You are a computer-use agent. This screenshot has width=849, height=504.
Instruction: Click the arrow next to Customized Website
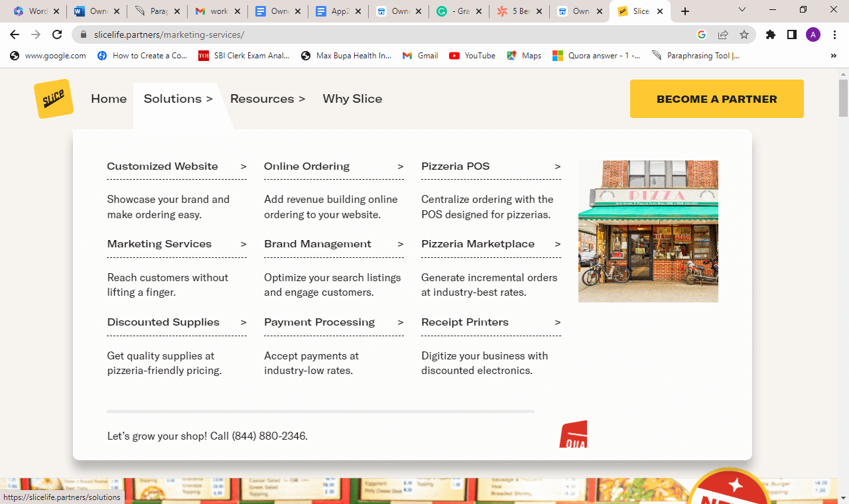[243, 166]
